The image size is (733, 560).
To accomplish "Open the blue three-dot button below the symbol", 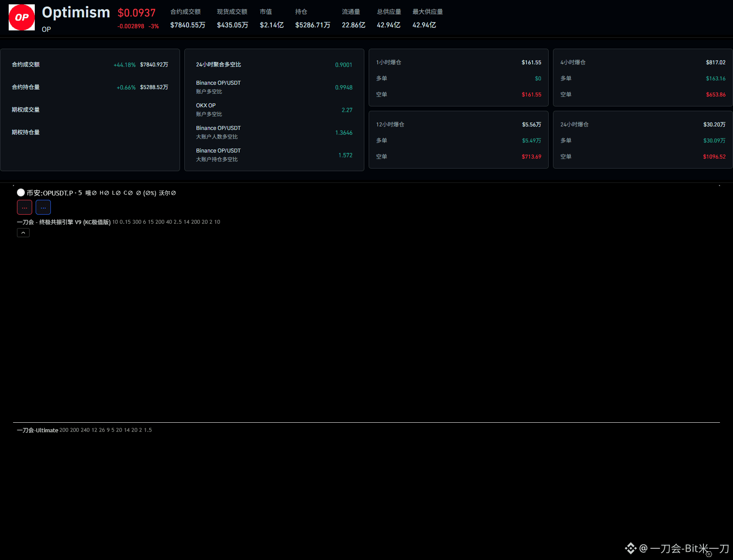I will (43, 207).
